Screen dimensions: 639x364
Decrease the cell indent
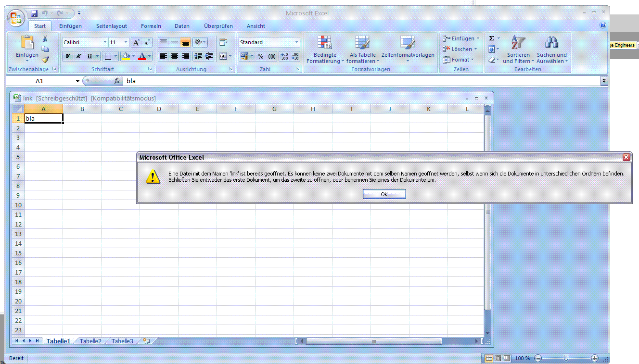coord(198,56)
